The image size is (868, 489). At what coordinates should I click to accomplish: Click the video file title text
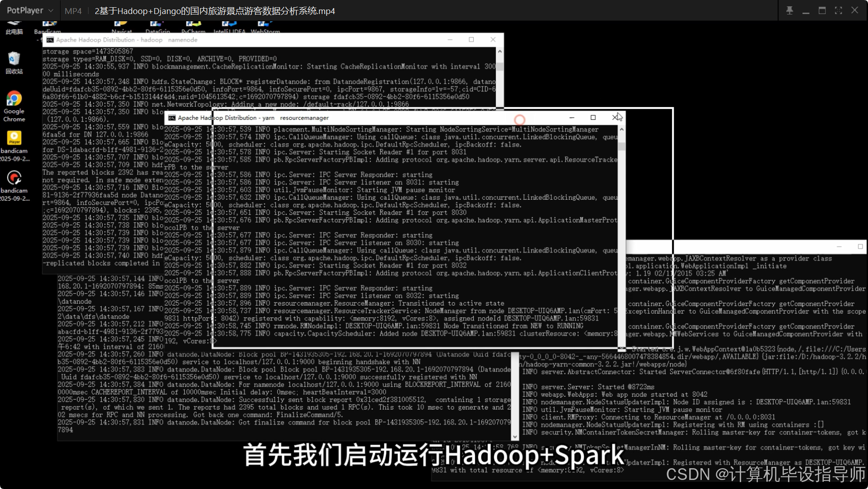[x=215, y=11]
